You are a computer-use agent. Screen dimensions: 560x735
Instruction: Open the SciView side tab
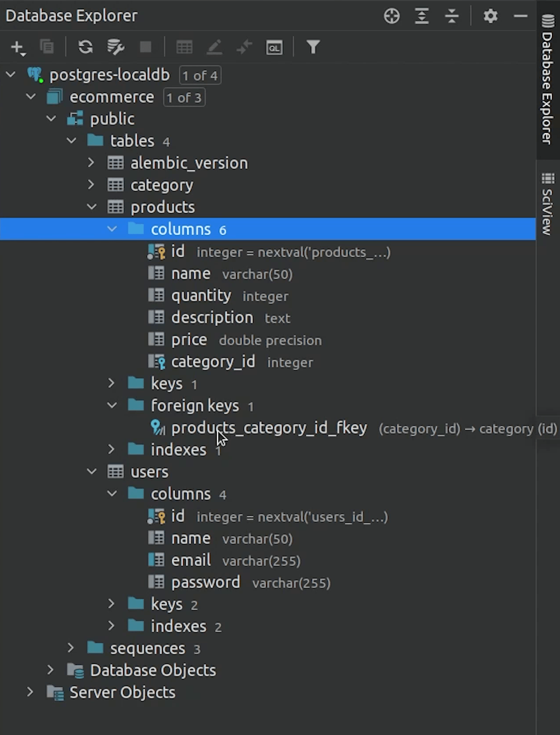click(x=548, y=204)
